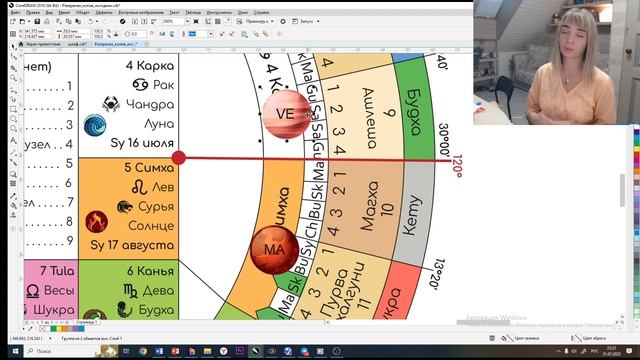Select the Ellipse tool
Screen dimensions: 640x360
(13, 119)
